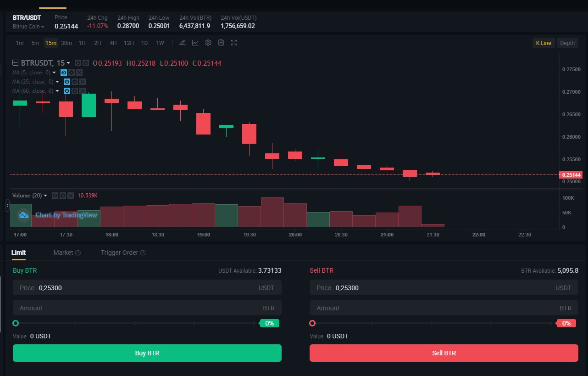
Task: Click the USDT Available 3.73133 value
Action: point(270,271)
